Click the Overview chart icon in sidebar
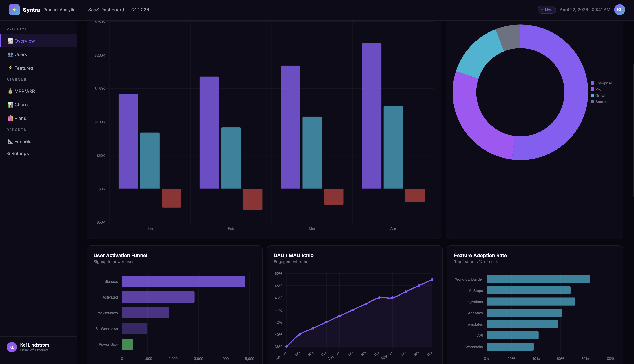The height and width of the screenshot is (364, 634). [x=10, y=41]
